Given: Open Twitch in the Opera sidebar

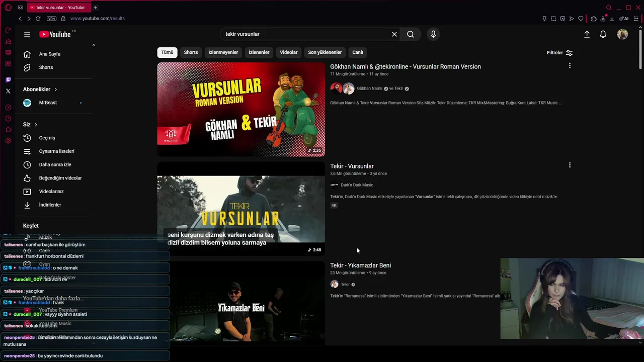Looking at the screenshot, I should [x=8, y=80].
